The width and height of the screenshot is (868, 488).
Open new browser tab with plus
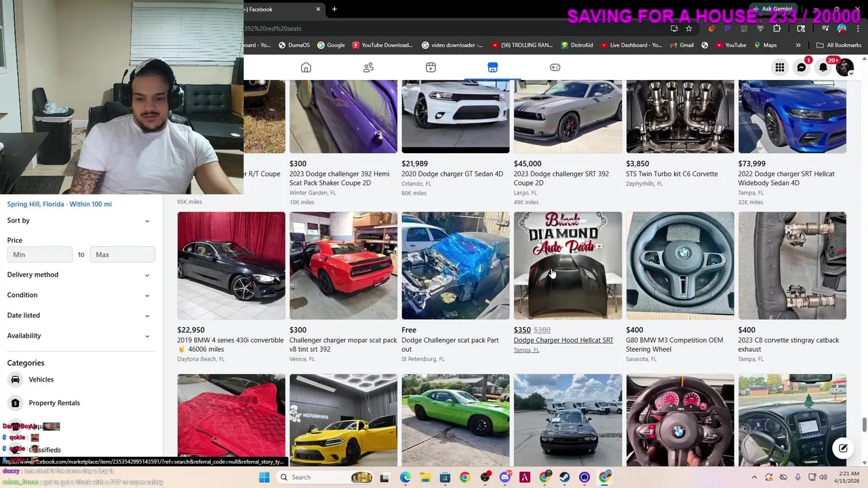pos(334,9)
